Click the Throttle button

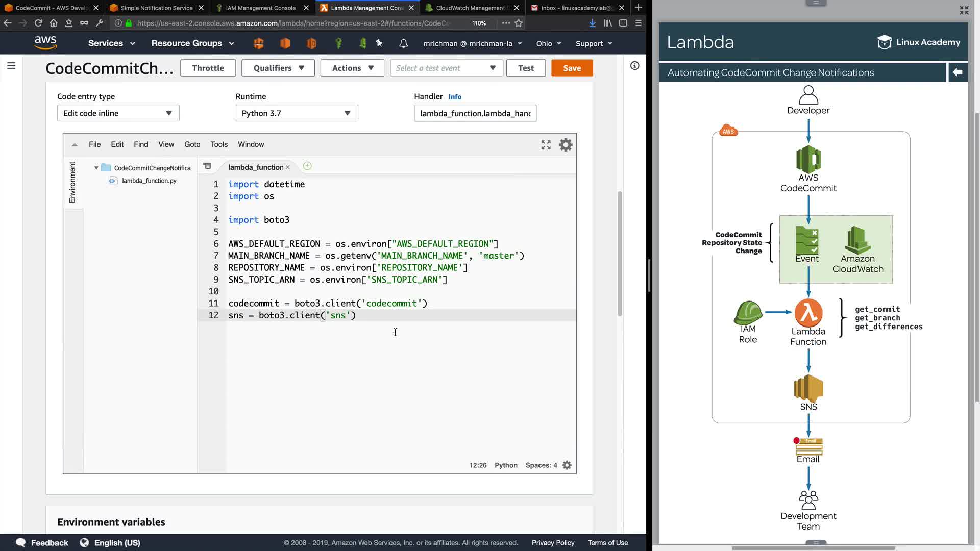pyautogui.click(x=208, y=68)
